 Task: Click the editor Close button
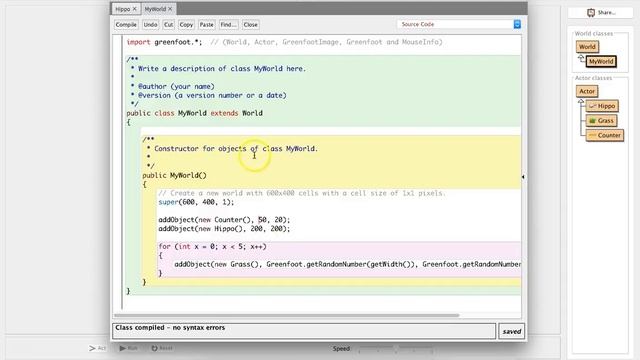click(251, 24)
